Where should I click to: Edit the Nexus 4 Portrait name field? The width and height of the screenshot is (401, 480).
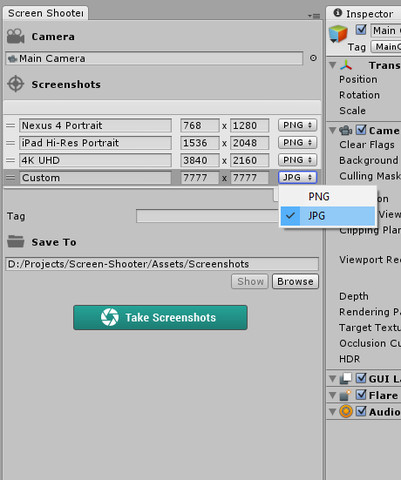click(x=95, y=126)
